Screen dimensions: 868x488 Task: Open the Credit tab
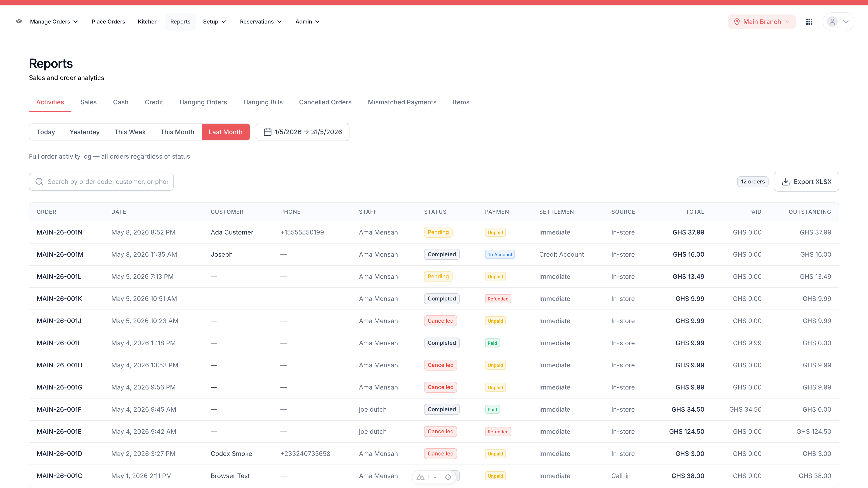tap(154, 102)
